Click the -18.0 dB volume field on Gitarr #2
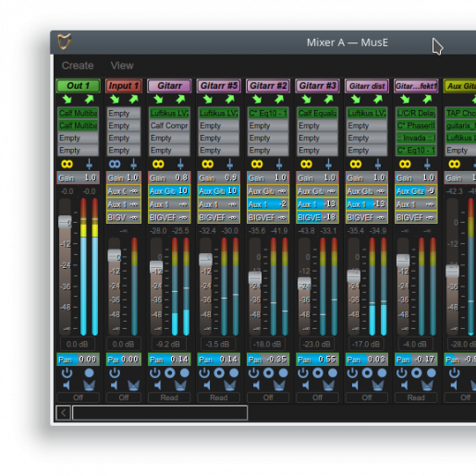 pos(267,344)
